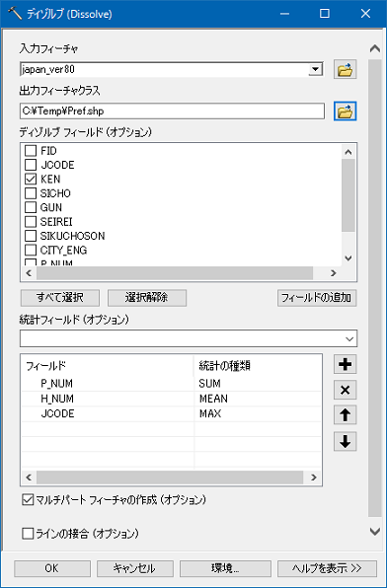Screen dimensions: 387x588
Task: Check the JCODE dissolve field
Action: coord(31,165)
